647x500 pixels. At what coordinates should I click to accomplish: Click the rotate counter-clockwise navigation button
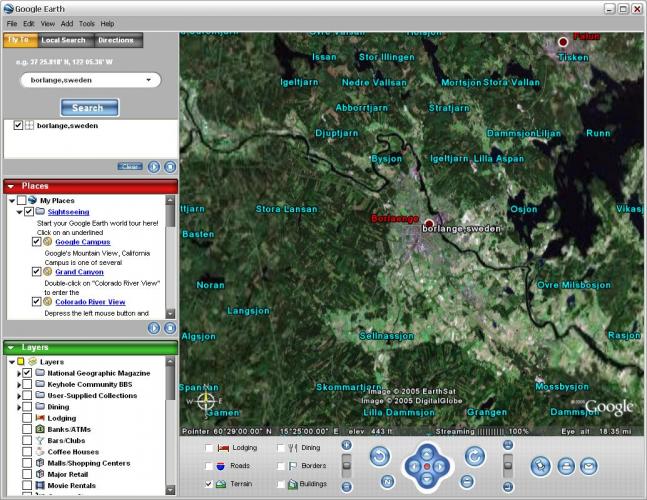click(x=379, y=456)
